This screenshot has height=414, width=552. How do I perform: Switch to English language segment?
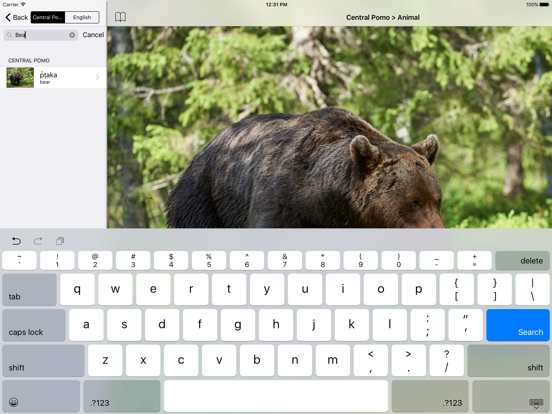[x=82, y=17]
